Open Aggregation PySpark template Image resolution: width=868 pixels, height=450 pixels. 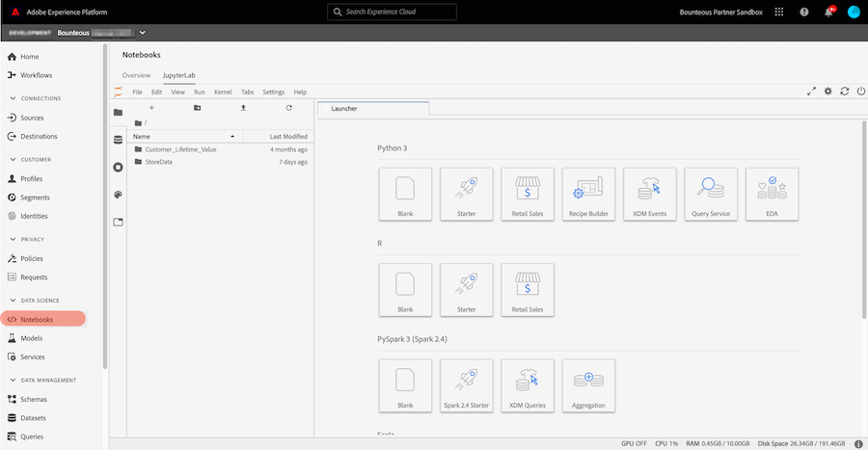[x=588, y=385]
